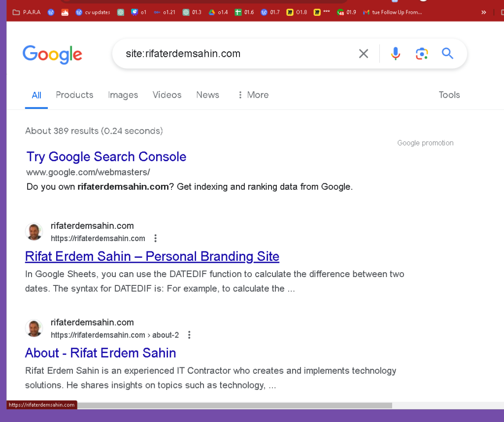
Task: Open Rifat Erdem Sahin – Personal Branding Site
Action: (152, 256)
